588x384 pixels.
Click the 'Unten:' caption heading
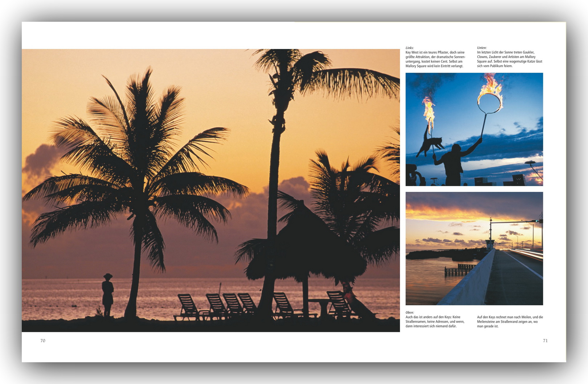[482, 48]
